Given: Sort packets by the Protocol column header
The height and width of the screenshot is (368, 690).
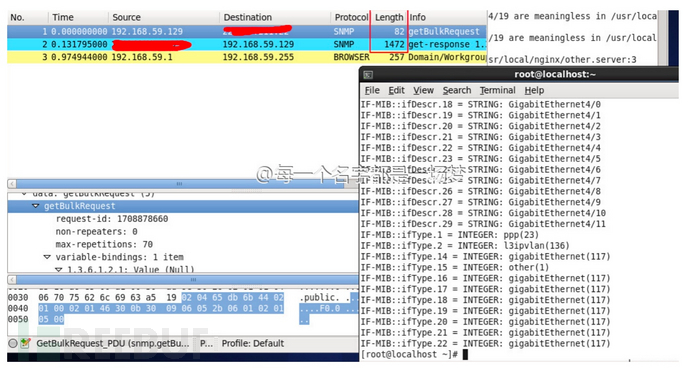Looking at the screenshot, I should point(350,18).
